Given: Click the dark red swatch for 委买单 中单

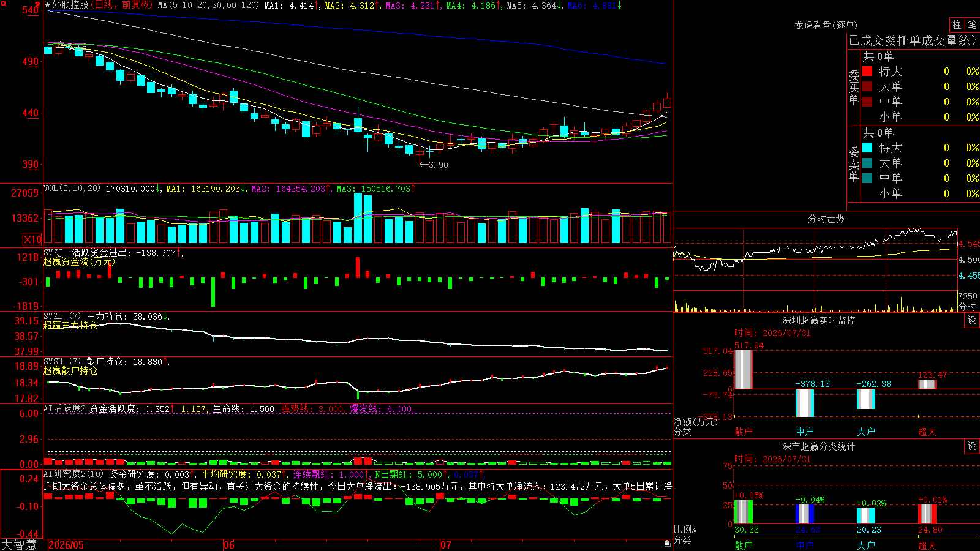Looking at the screenshot, I should pos(867,102).
